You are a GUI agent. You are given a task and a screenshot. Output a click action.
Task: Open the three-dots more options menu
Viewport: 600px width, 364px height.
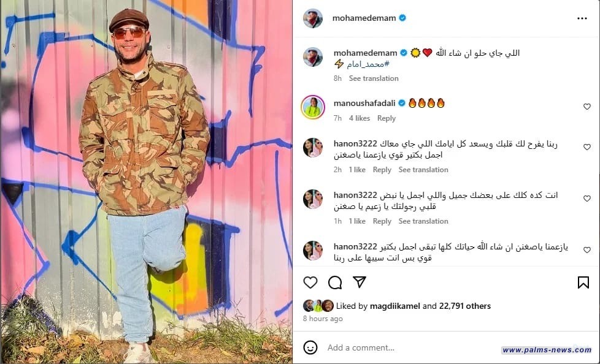(x=582, y=18)
